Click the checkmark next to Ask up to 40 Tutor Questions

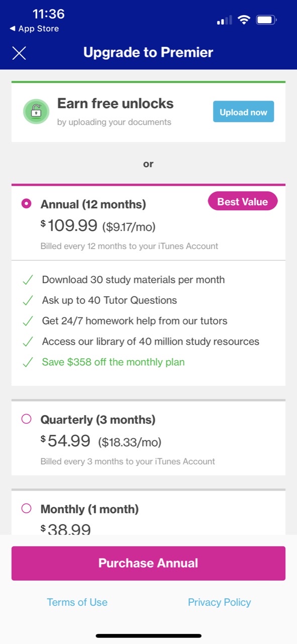point(27,300)
